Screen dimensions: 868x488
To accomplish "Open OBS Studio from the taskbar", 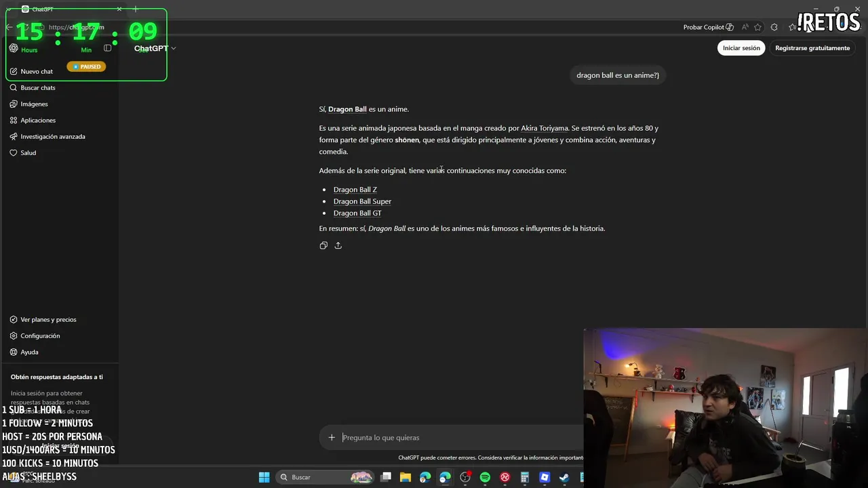I will click(465, 477).
